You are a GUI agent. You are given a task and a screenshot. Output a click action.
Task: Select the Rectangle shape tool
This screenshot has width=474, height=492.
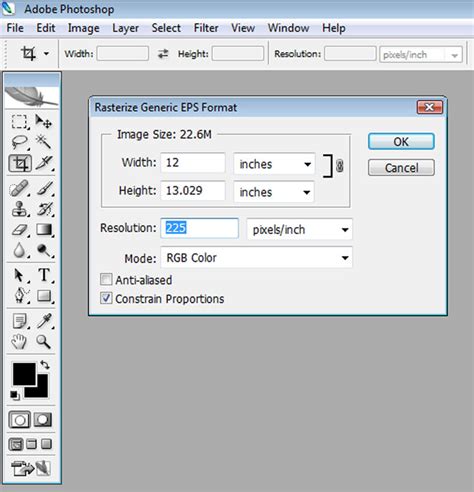pos(44,296)
